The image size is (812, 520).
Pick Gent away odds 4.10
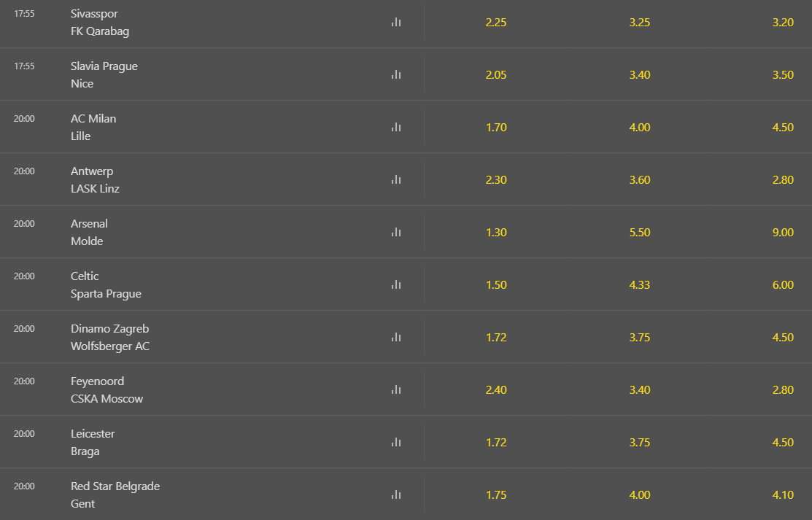(783, 495)
